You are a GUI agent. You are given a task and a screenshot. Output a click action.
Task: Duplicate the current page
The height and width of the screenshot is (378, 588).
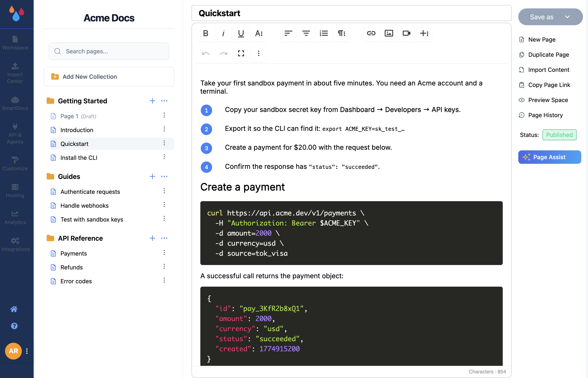coord(544,54)
